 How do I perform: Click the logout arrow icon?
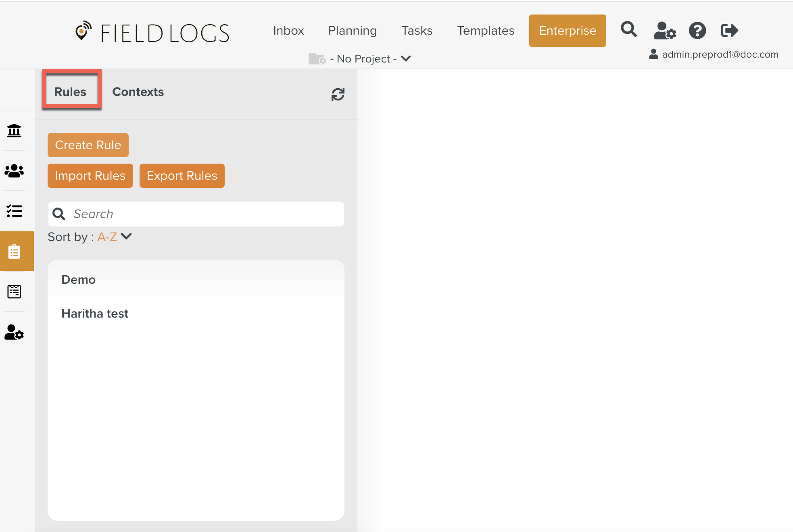pyautogui.click(x=729, y=31)
